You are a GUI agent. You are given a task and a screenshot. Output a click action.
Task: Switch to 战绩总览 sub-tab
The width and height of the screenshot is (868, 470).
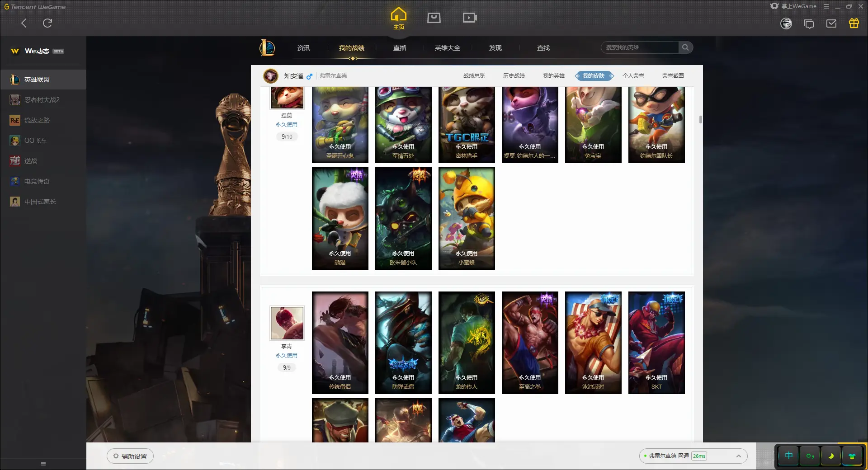click(474, 76)
